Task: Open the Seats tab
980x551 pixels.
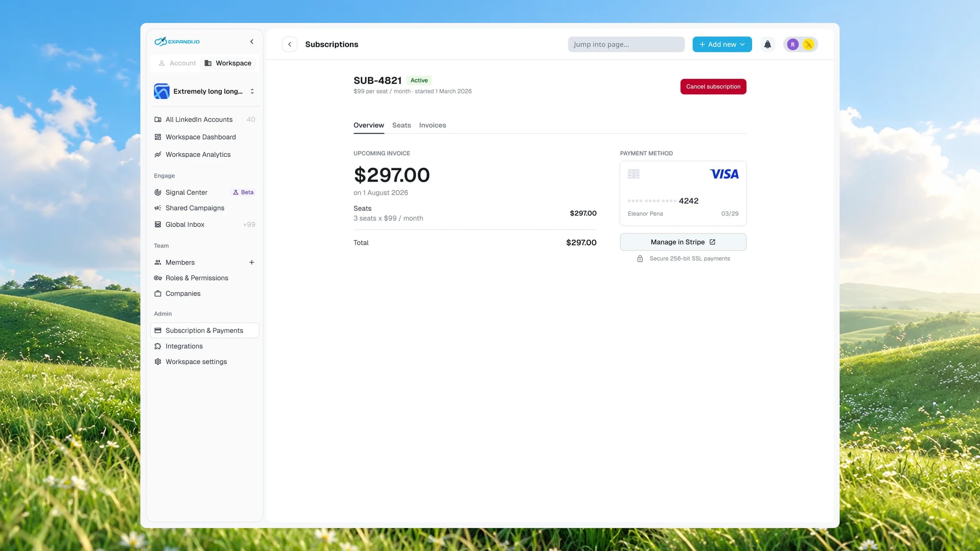Action: [x=401, y=125]
